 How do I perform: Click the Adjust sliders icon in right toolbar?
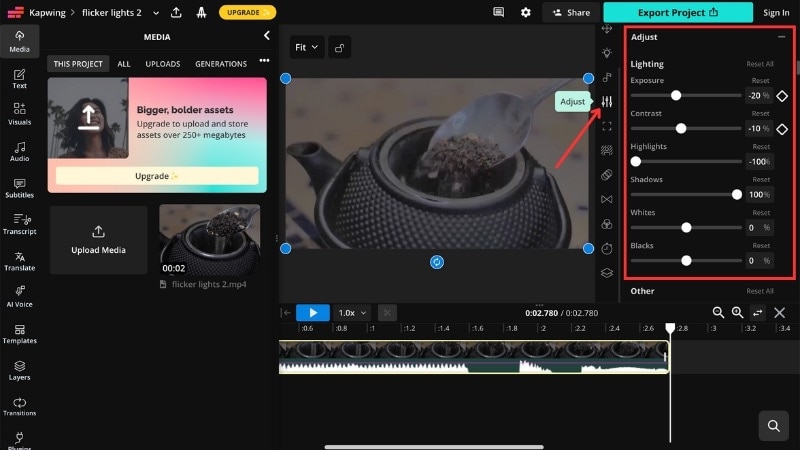(x=607, y=102)
